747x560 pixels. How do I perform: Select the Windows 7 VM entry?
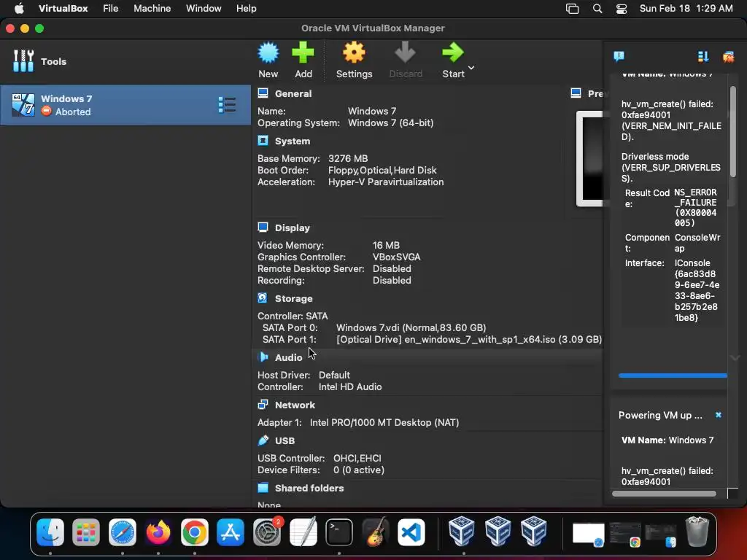point(125,105)
